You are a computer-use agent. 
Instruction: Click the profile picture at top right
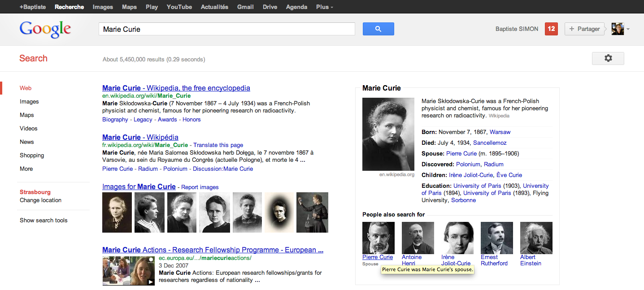point(618,29)
